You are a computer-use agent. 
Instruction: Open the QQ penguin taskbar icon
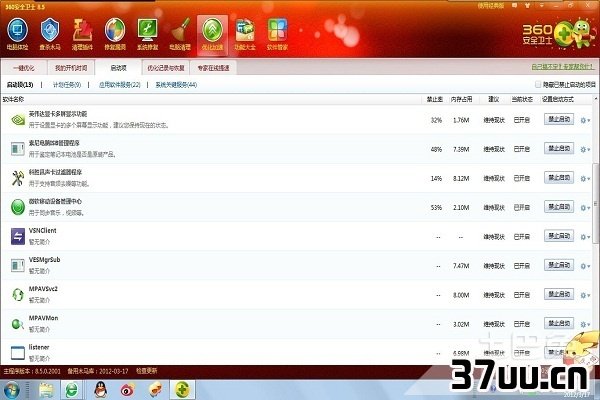(x=100, y=390)
